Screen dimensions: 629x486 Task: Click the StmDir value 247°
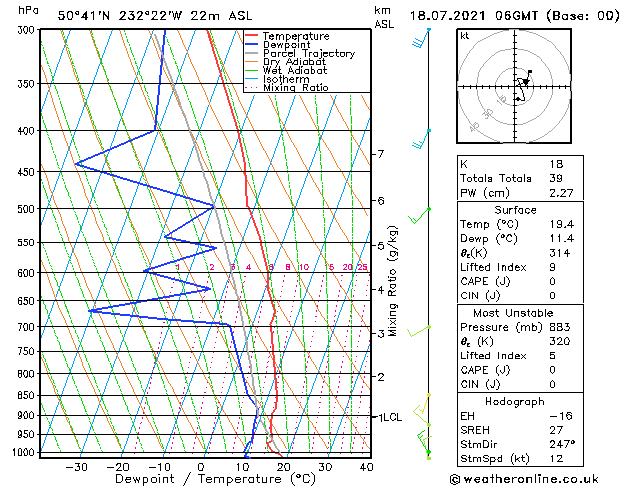[562, 444]
